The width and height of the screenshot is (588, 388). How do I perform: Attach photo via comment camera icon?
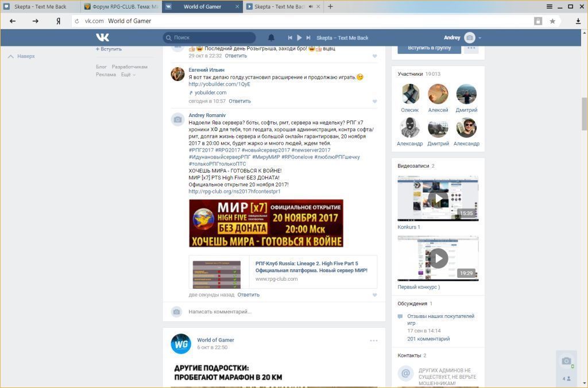[x=177, y=312]
